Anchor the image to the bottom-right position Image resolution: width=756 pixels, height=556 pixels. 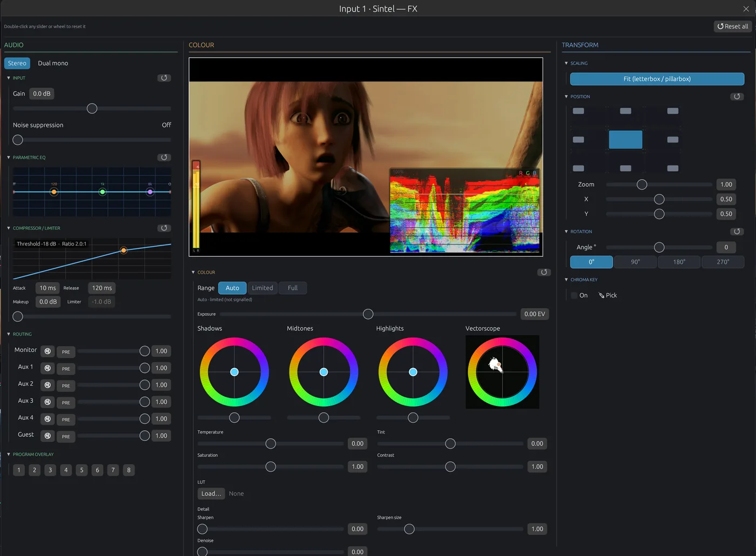coord(673,168)
